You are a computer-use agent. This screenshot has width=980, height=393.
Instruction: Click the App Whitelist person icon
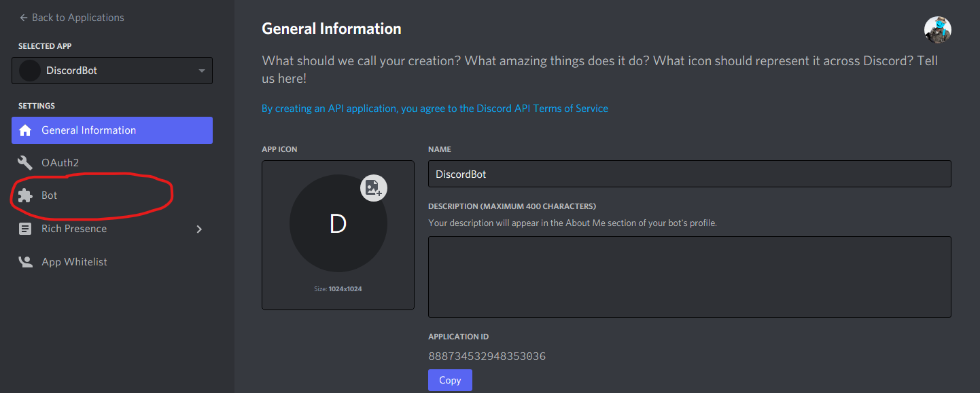point(25,262)
